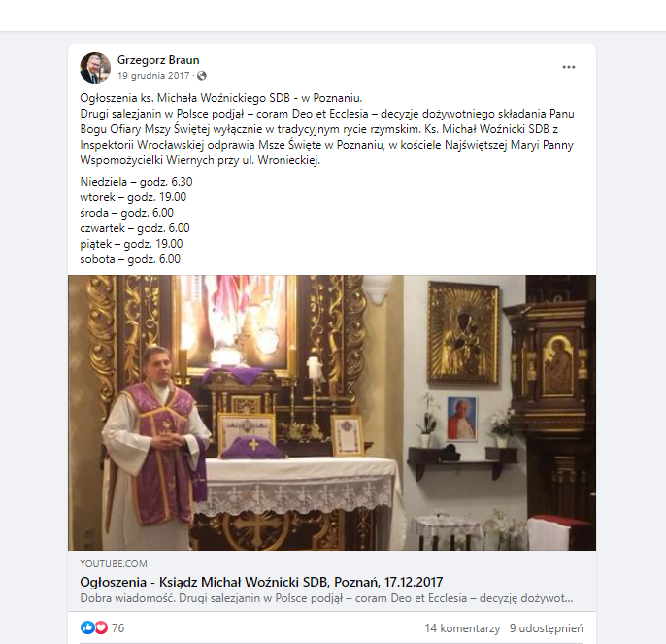Open the Grzegorz Braun profile name link
Screen dimensions: 666x644
pos(158,60)
